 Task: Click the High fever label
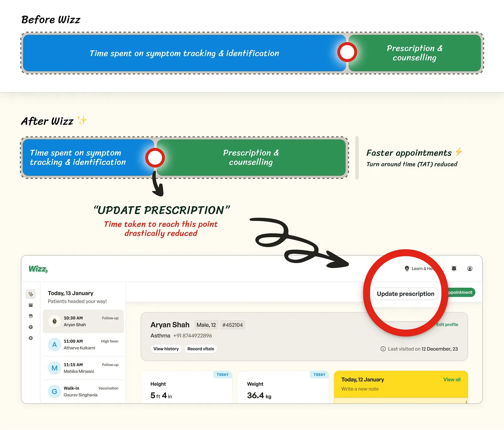110,341
